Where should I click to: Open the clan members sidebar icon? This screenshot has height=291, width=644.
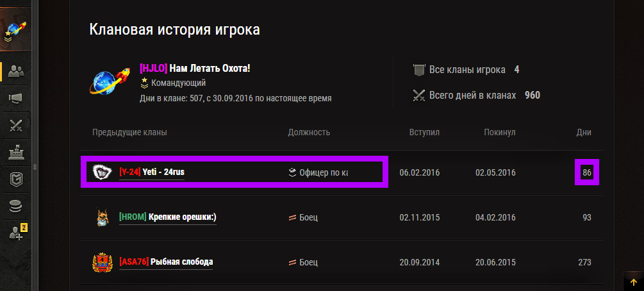16,71
